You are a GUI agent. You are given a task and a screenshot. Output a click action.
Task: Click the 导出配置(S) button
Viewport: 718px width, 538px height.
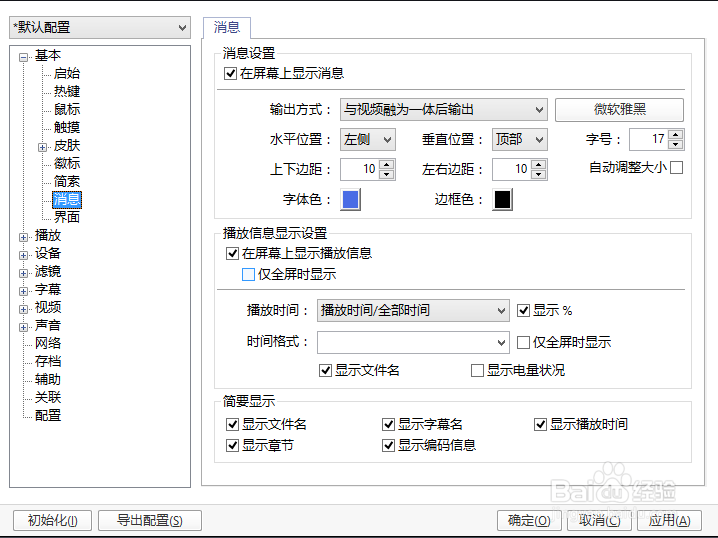point(150,521)
